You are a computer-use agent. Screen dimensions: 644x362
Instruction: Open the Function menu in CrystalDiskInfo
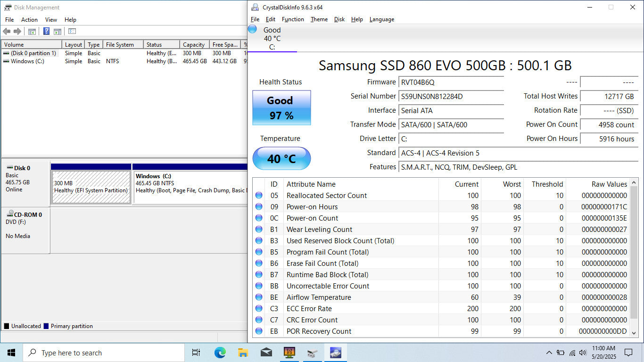point(293,19)
